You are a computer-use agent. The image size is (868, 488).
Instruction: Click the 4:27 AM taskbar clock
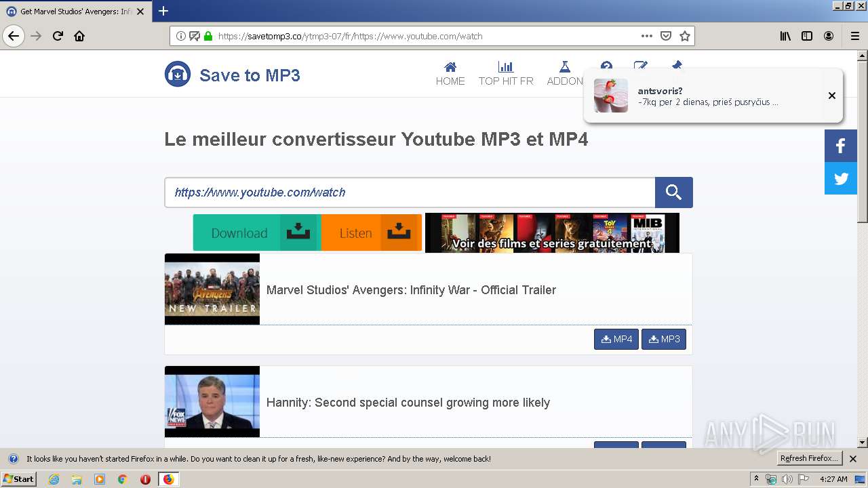[x=833, y=479]
